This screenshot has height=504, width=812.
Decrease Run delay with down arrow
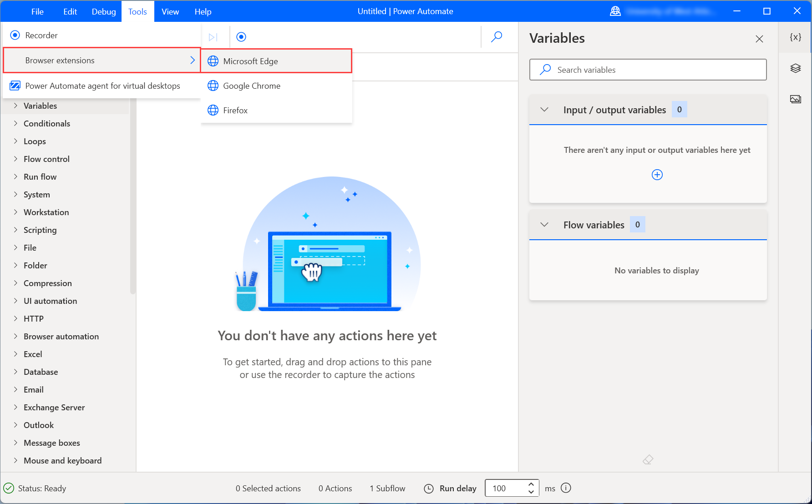[531, 492]
